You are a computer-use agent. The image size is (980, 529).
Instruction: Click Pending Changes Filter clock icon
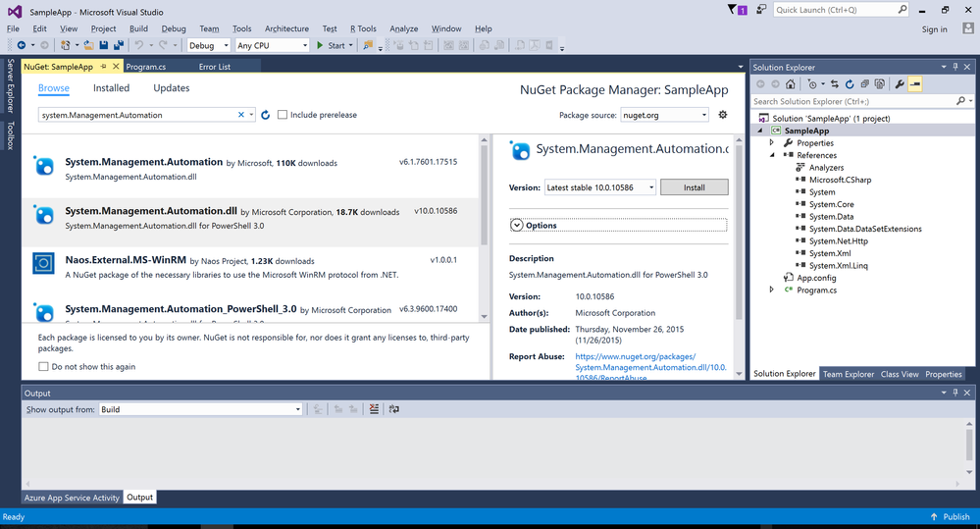[x=812, y=83]
